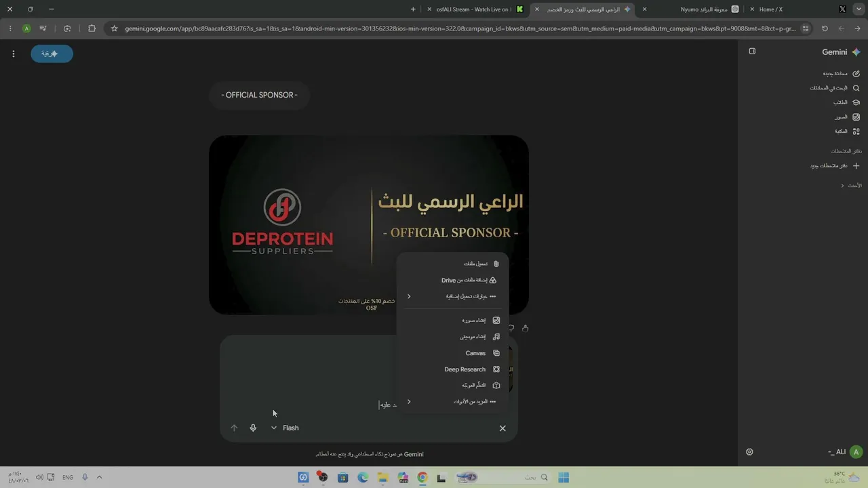Expand the recent (الأحدث) section chevron
The image size is (868, 488).
pos(842,186)
